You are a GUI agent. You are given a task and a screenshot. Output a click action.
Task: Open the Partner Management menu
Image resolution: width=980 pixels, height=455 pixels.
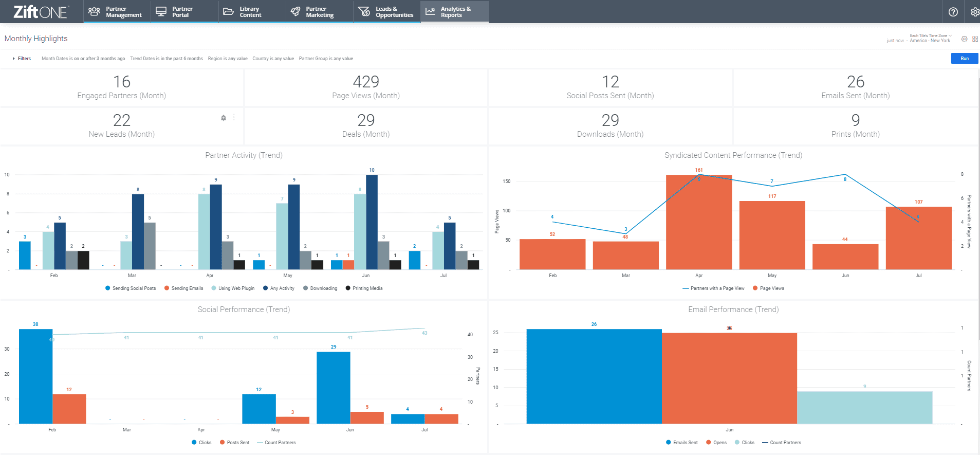click(117, 12)
